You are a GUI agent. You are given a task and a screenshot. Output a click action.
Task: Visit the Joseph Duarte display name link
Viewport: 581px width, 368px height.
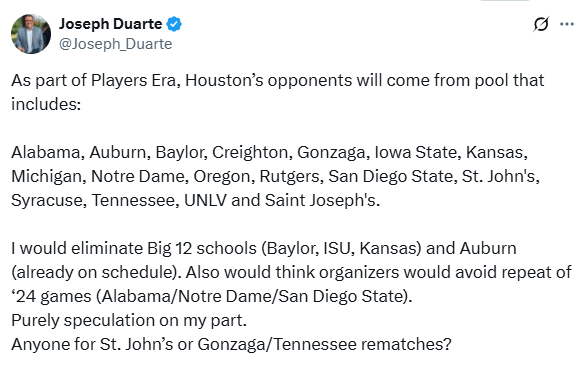[110, 24]
